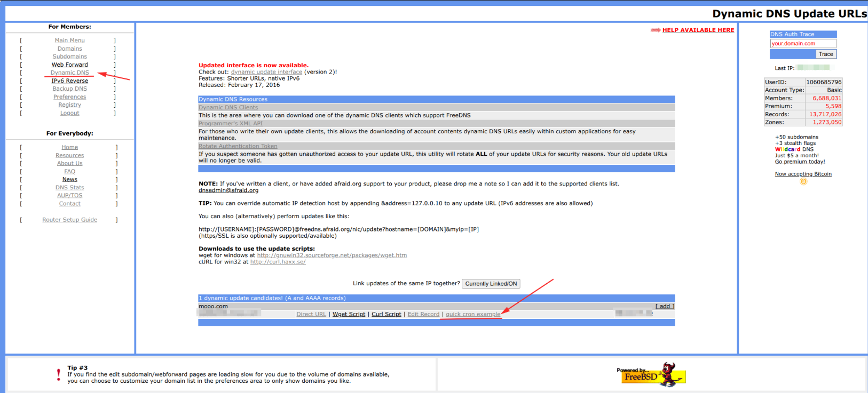Open the Contact page
Screen dimensions: 868x393
pyautogui.click(x=70, y=204)
